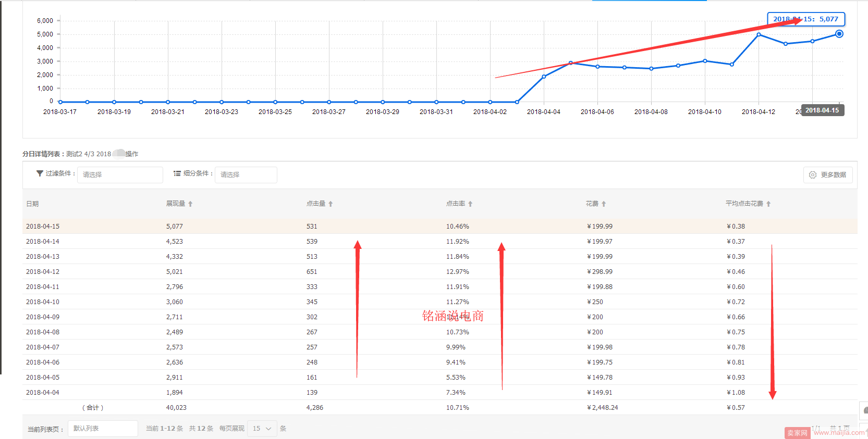
Task: Open 每页展现 15 dropdown
Action: [x=262, y=429]
